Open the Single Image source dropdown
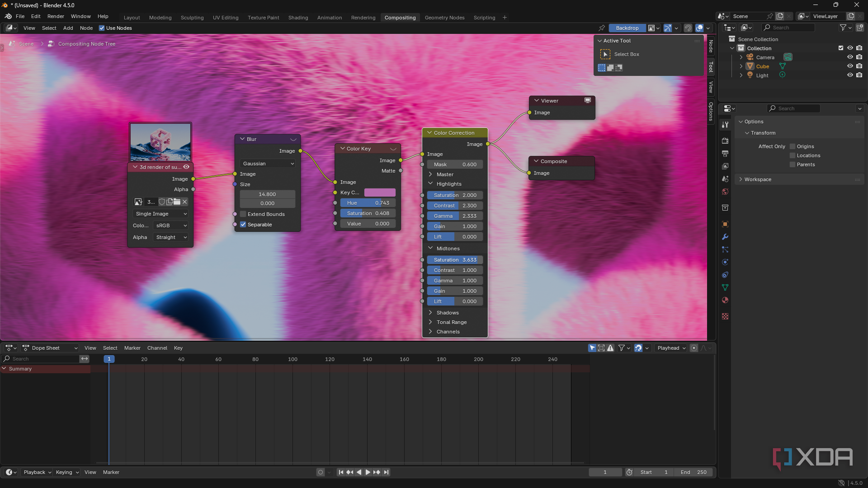The height and width of the screenshot is (488, 868). click(160, 214)
